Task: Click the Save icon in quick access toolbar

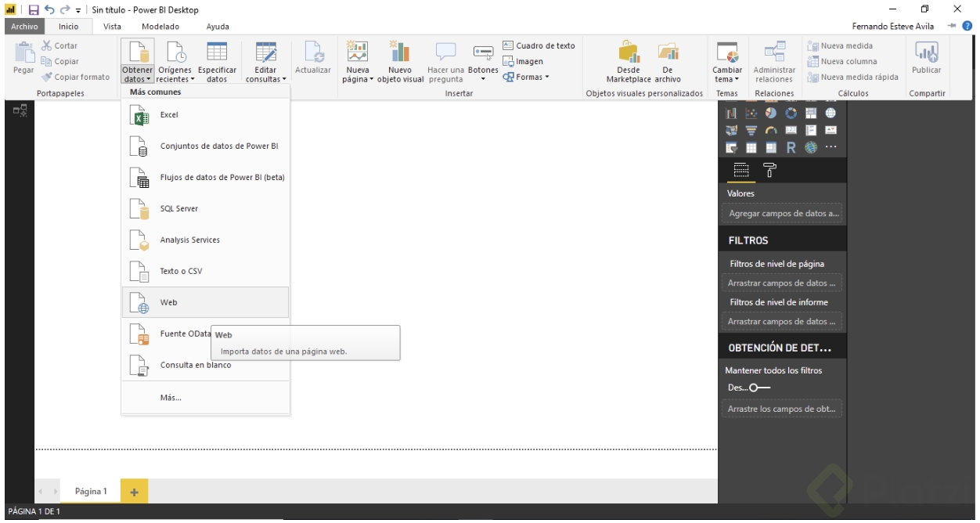Action: pyautogui.click(x=34, y=10)
